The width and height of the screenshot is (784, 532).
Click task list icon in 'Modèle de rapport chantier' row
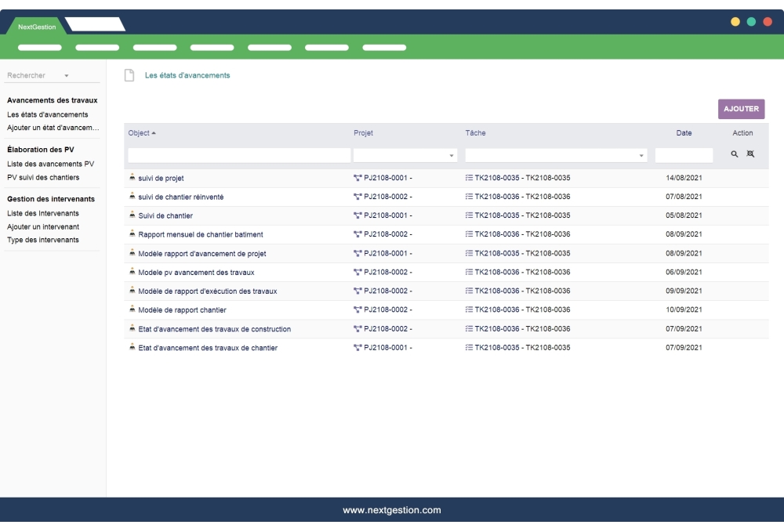point(469,309)
